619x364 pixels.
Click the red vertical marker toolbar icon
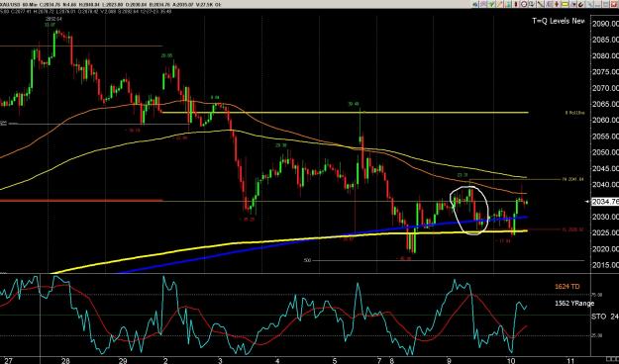(x=516, y=4)
